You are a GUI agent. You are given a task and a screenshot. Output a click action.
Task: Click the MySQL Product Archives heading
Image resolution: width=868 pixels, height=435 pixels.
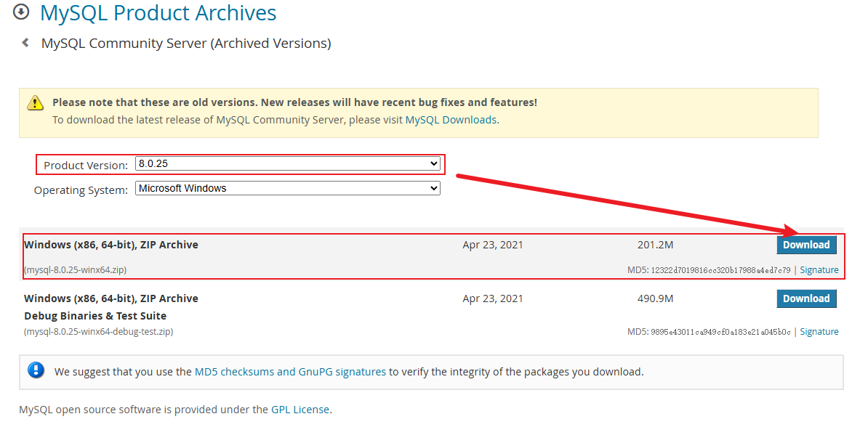pyautogui.click(x=158, y=13)
